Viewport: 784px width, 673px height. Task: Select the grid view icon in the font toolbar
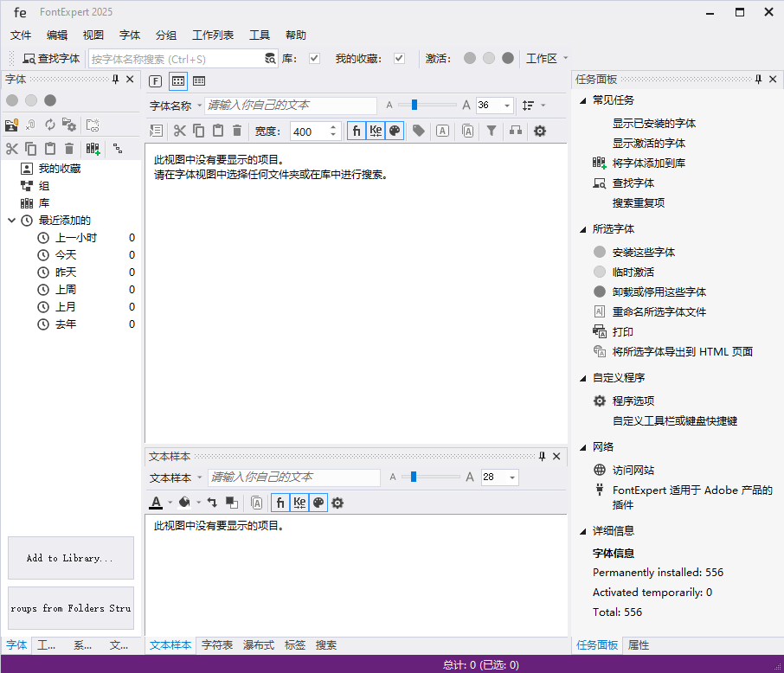pyautogui.click(x=177, y=80)
